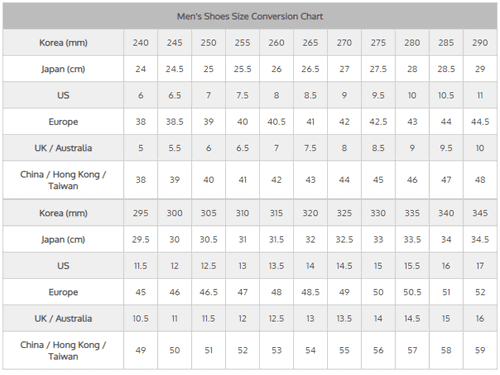Click Korea size 290 cell
The image size is (500, 375).
tap(480, 43)
